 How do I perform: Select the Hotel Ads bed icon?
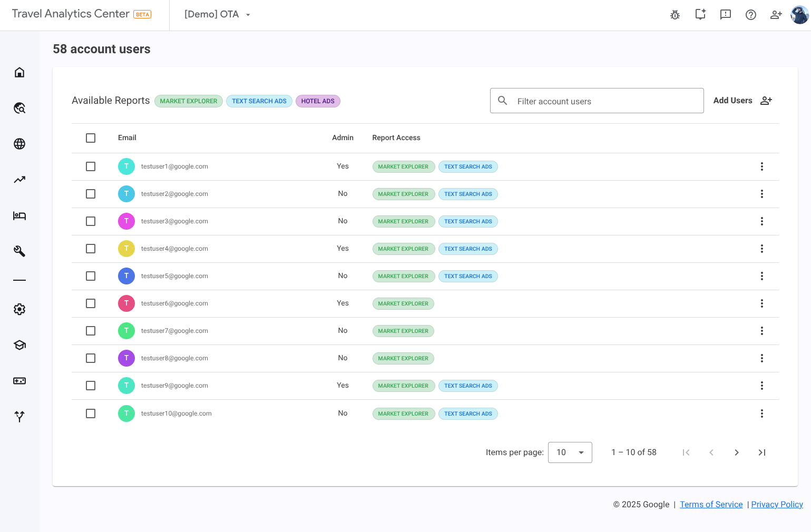point(19,215)
